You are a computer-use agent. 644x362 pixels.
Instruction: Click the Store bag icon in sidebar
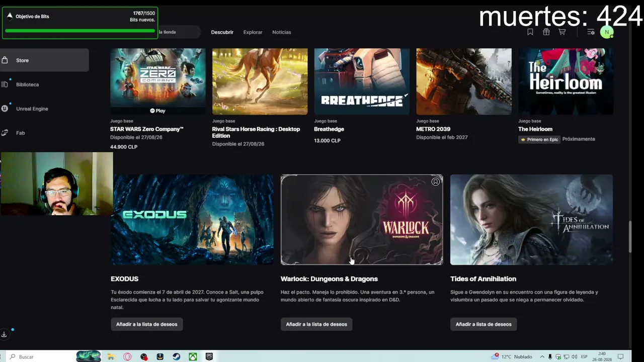[5, 60]
